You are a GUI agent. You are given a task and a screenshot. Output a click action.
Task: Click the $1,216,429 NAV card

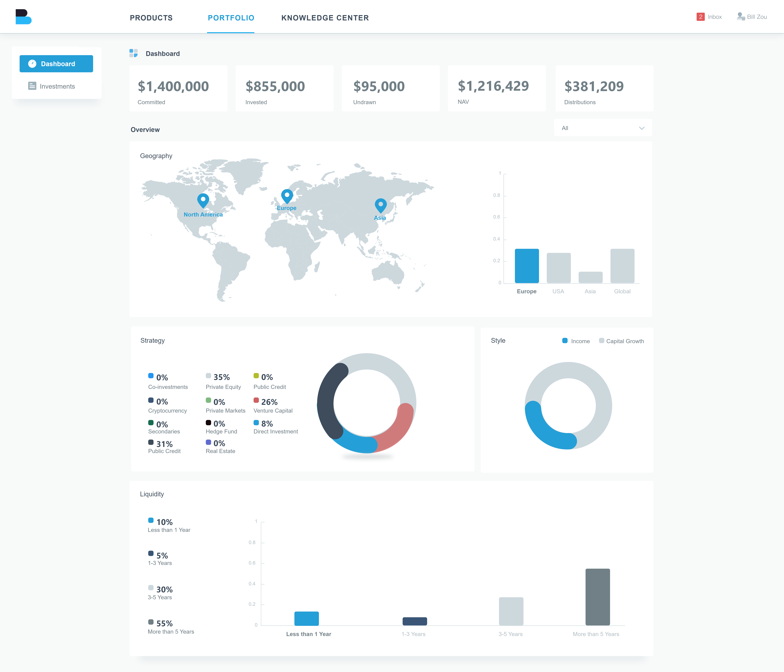497,89
